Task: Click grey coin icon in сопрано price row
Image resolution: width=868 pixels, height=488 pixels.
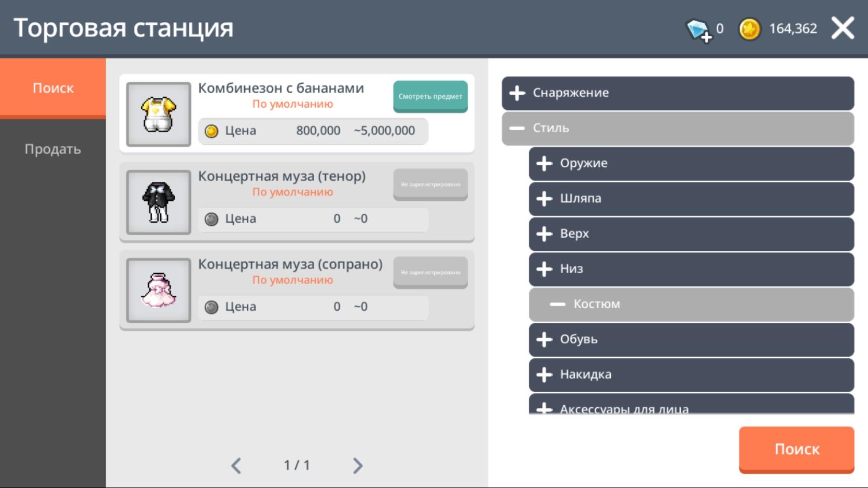Action: [212, 307]
